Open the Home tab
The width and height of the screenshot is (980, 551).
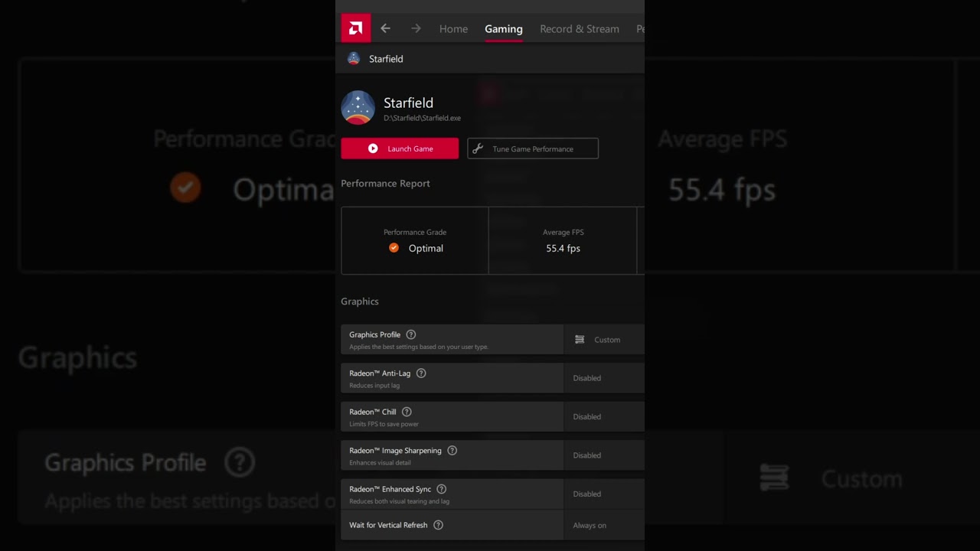pos(453,29)
